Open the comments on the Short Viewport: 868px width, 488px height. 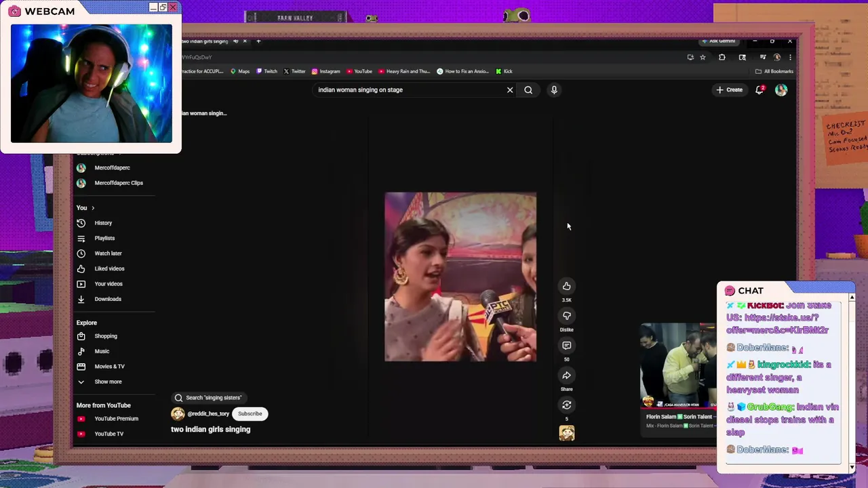point(566,346)
